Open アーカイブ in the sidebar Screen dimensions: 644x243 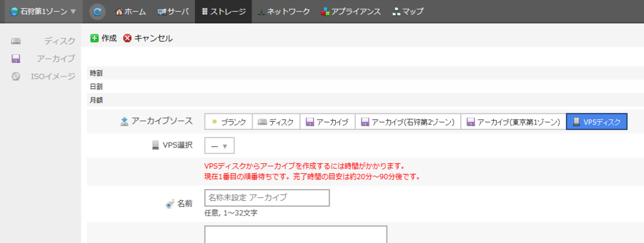coord(56,58)
